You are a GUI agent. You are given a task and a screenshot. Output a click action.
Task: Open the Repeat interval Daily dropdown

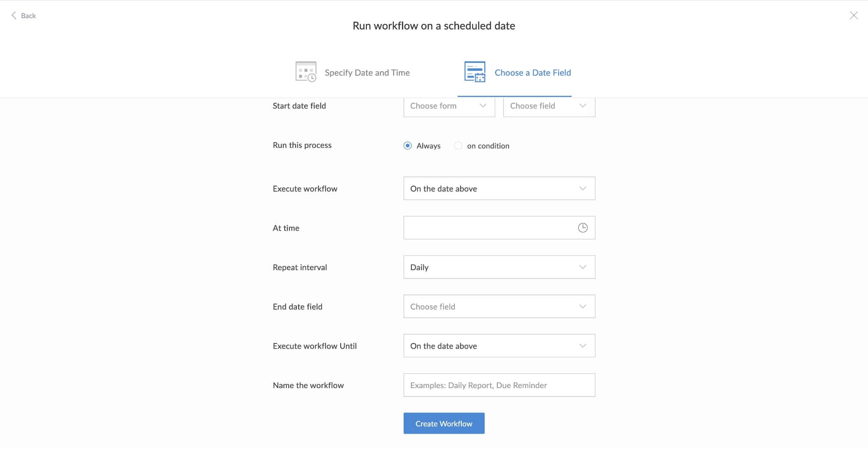[x=499, y=267]
